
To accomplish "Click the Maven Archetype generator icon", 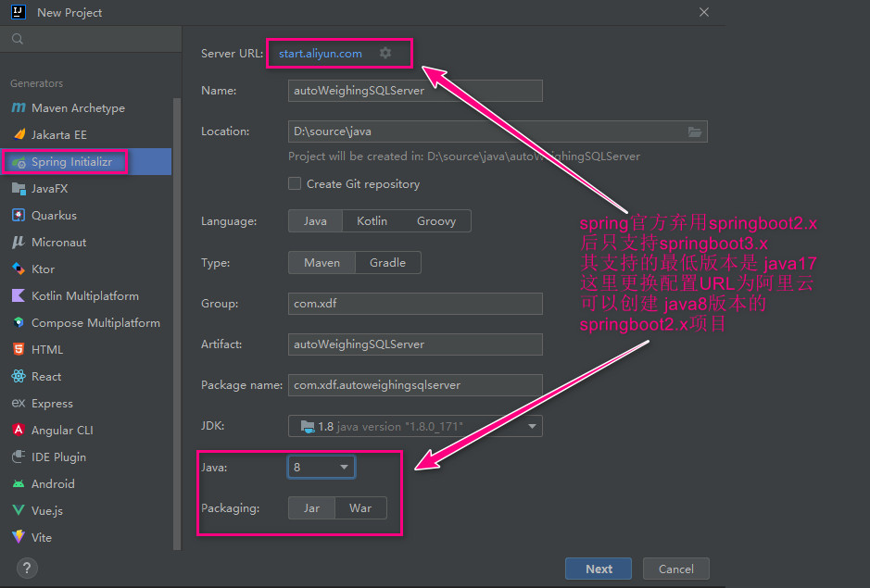I will click(x=19, y=107).
